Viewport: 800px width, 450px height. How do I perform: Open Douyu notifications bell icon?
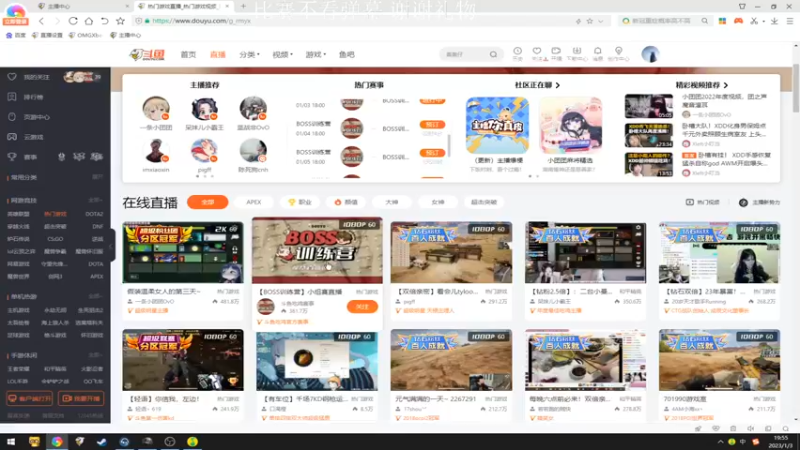[597, 54]
